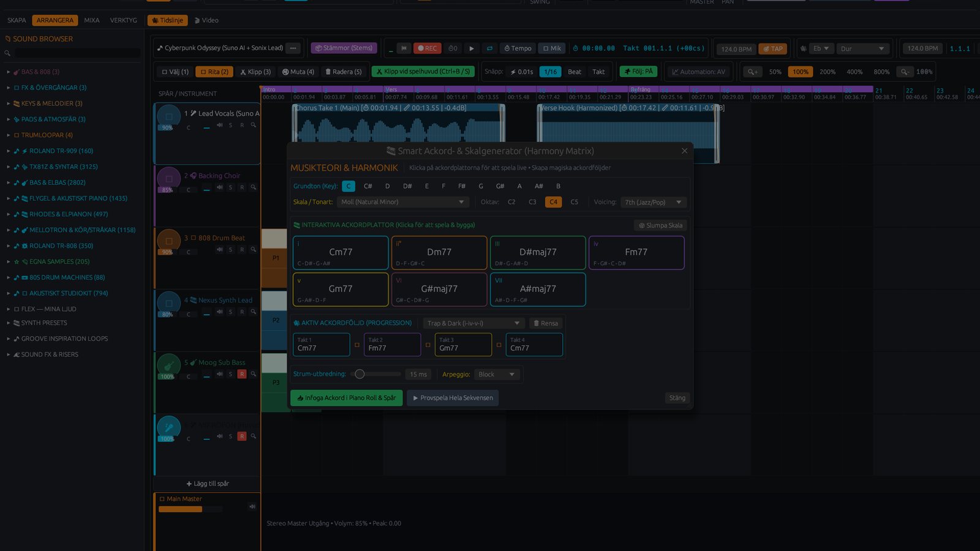Click the zoom-out magnifier in timeline toolbar
This screenshot has height=551, width=980.
tap(904, 72)
